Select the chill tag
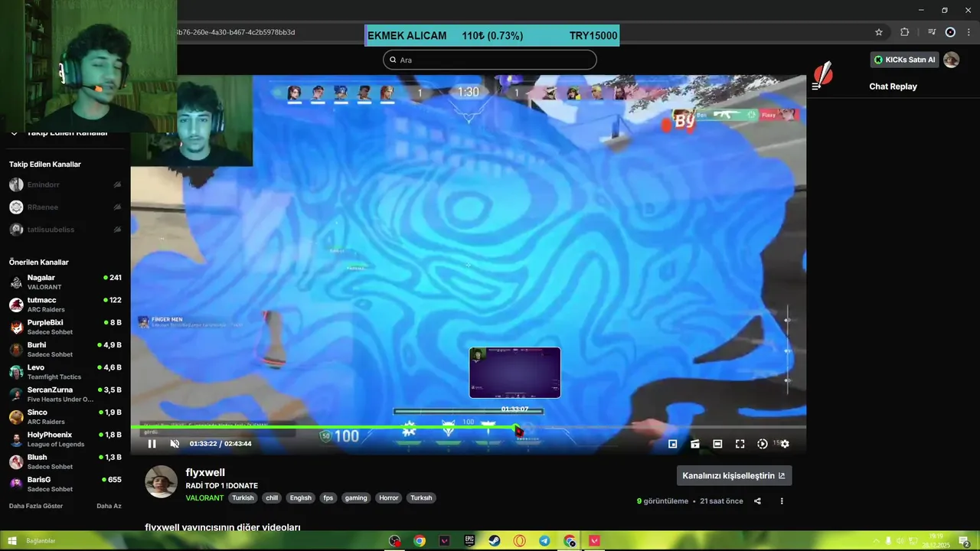This screenshot has width=980, height=551. 272,498
